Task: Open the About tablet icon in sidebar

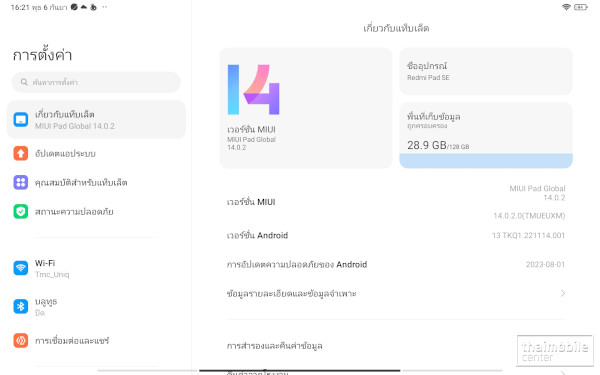Action: [21, 119]
